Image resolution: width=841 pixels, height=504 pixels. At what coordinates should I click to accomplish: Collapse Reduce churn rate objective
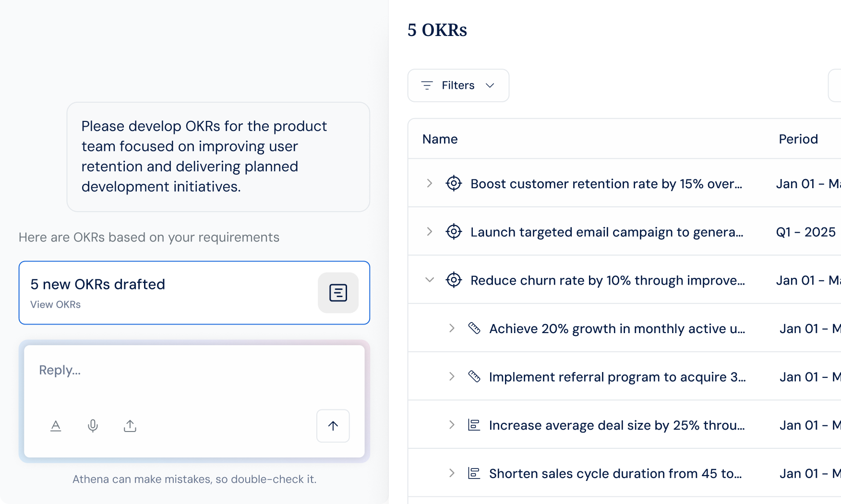pos(430,280)
